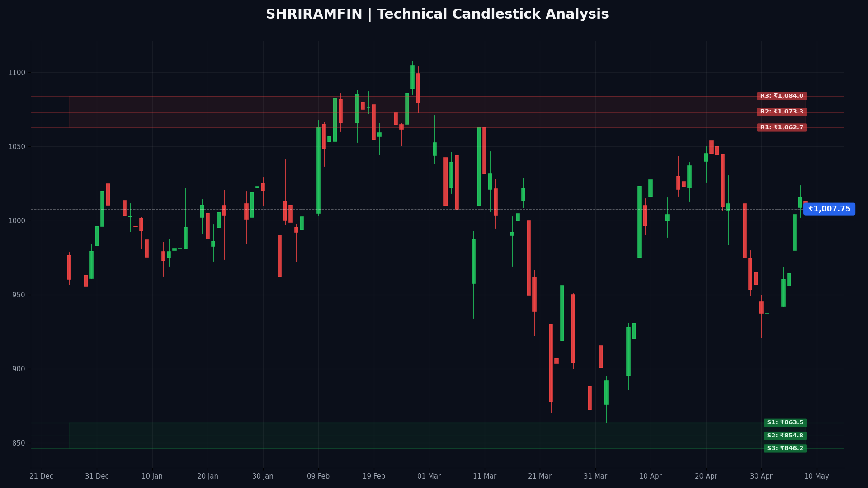Click the 900 price axis label
The width and height of the screenshot is (868, 488).
19,369
